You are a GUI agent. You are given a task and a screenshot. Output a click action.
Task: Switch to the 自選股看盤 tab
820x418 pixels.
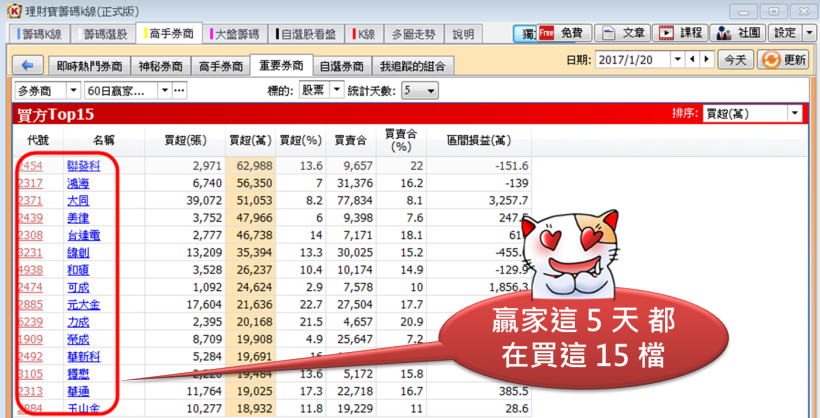click(x=306, y=34)
